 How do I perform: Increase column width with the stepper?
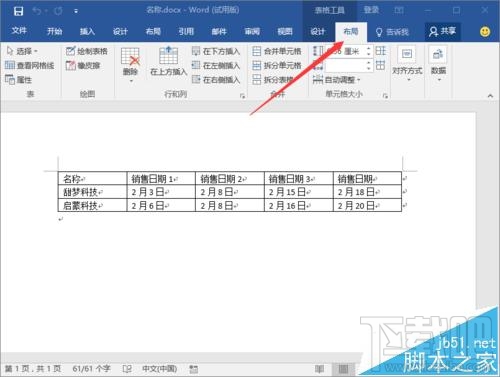click(369, 62)
